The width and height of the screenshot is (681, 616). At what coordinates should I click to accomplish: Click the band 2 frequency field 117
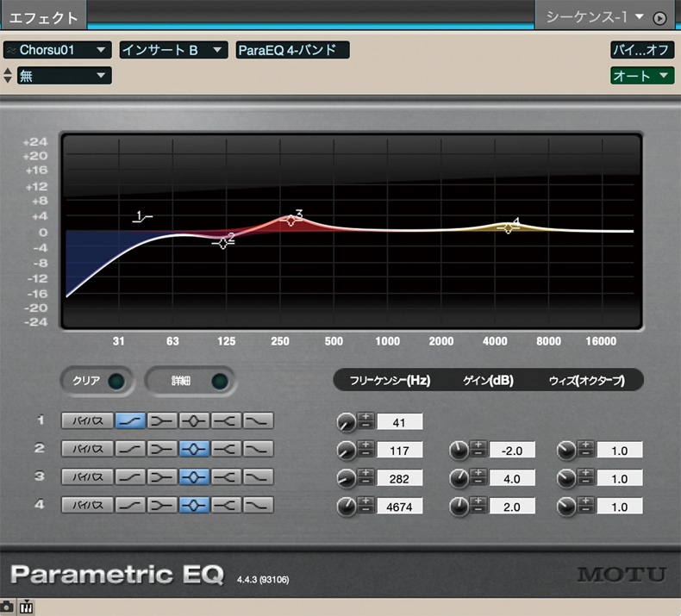point(400,451)
